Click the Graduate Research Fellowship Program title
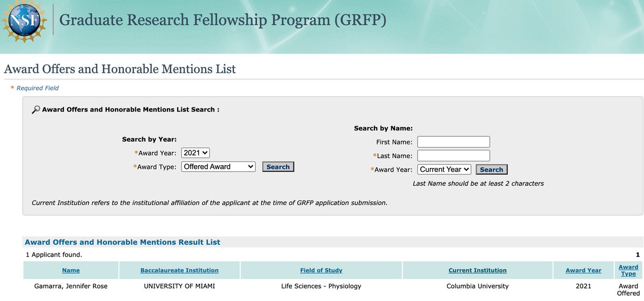This screenshot has width=644, height=301. [223, 20]
